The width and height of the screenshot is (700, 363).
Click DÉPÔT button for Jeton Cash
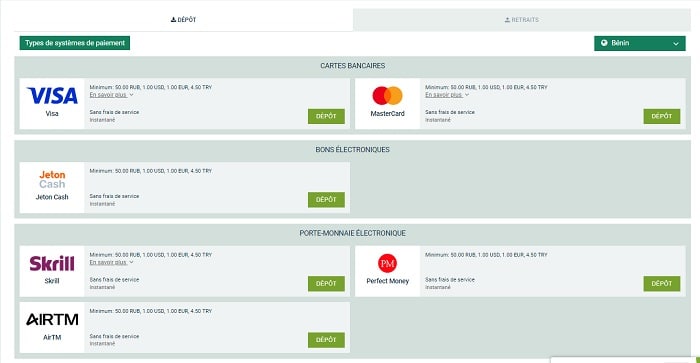[x=326, y=200]
